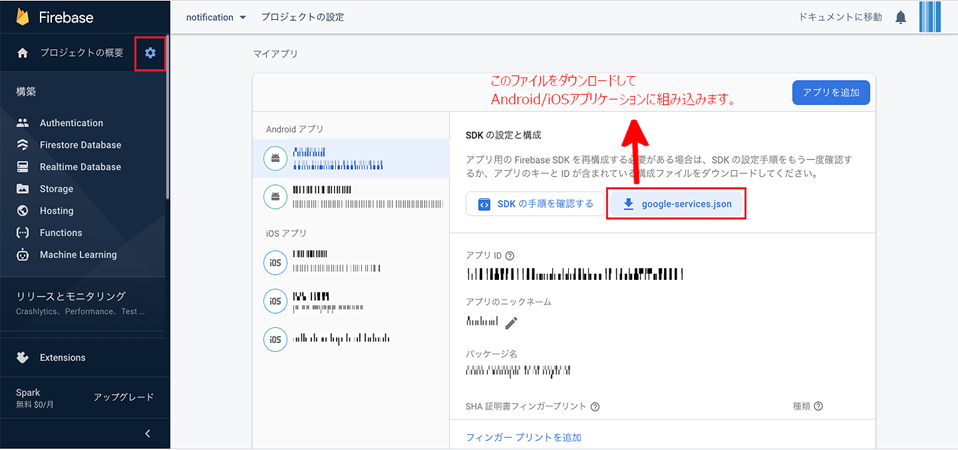
Task: Click the Spark 無料 plan label
Action: tap(35, 398)
